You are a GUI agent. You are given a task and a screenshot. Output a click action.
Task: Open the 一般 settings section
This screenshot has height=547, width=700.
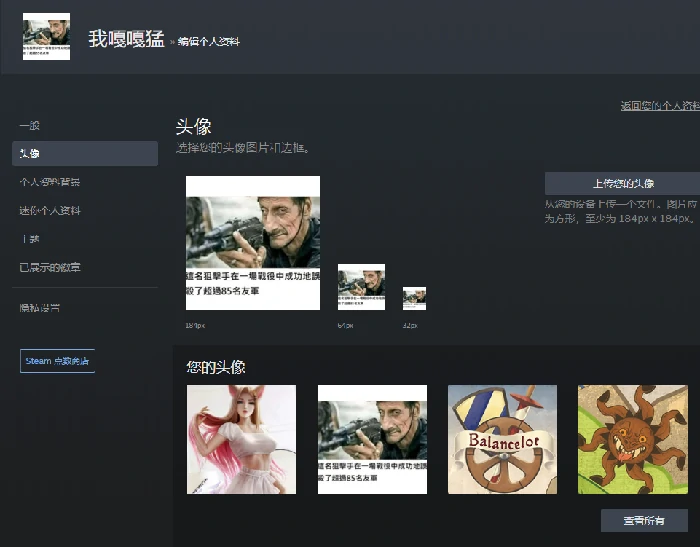point(30,125)
